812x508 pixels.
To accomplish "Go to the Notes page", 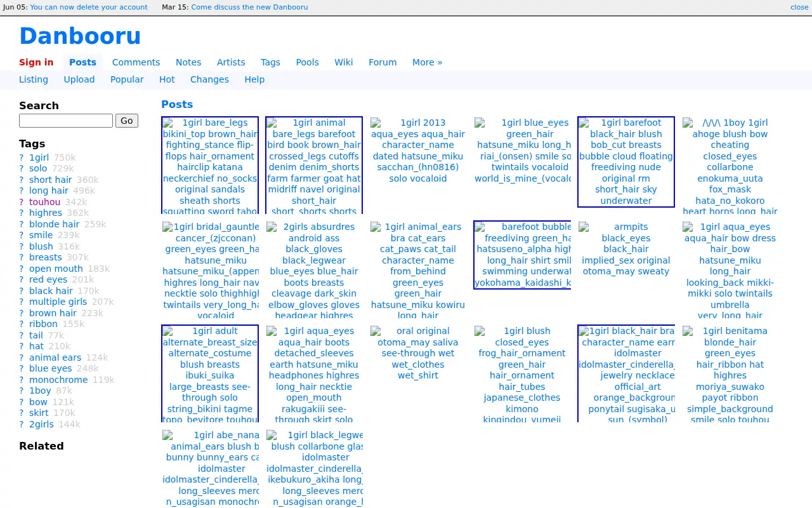I will click(x=188, y=62).
